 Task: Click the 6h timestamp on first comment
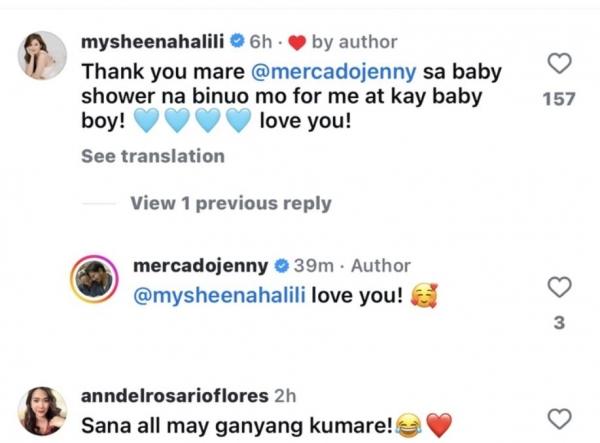point(261,42)
